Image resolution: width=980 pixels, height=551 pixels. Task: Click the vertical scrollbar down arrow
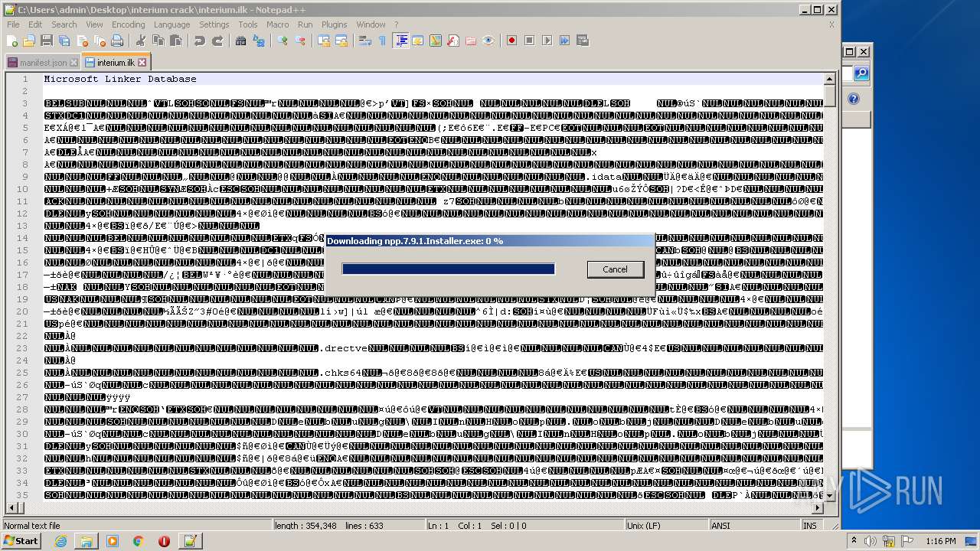point(829,496)
